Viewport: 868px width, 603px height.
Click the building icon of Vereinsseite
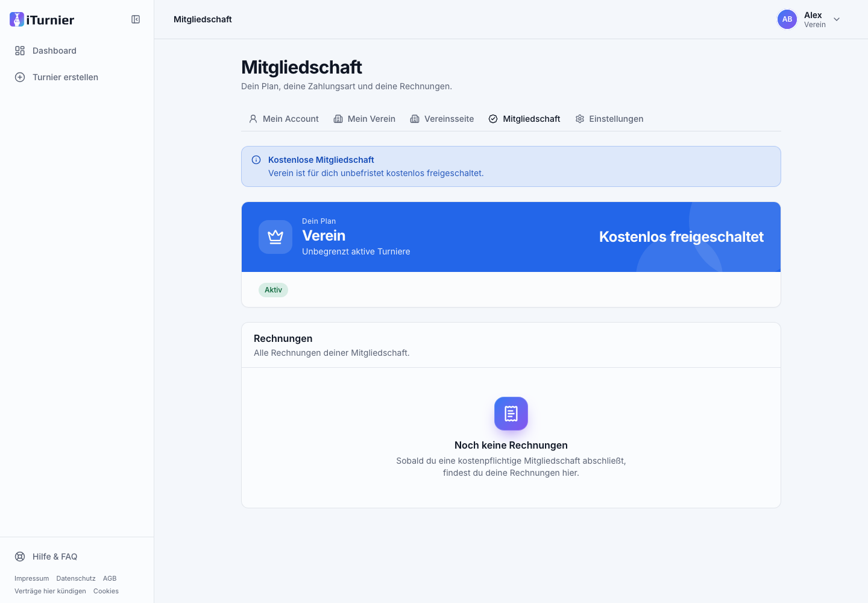[x=415, y=119]
